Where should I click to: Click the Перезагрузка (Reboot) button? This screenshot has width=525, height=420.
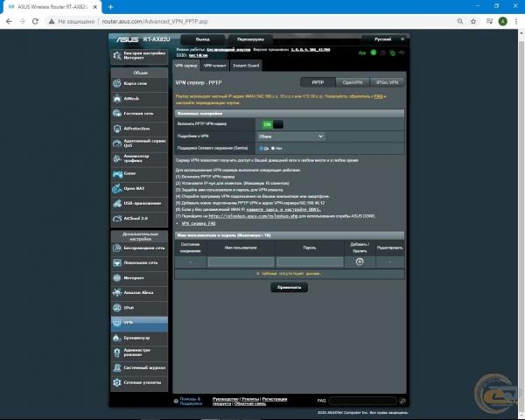pos(250,39)
